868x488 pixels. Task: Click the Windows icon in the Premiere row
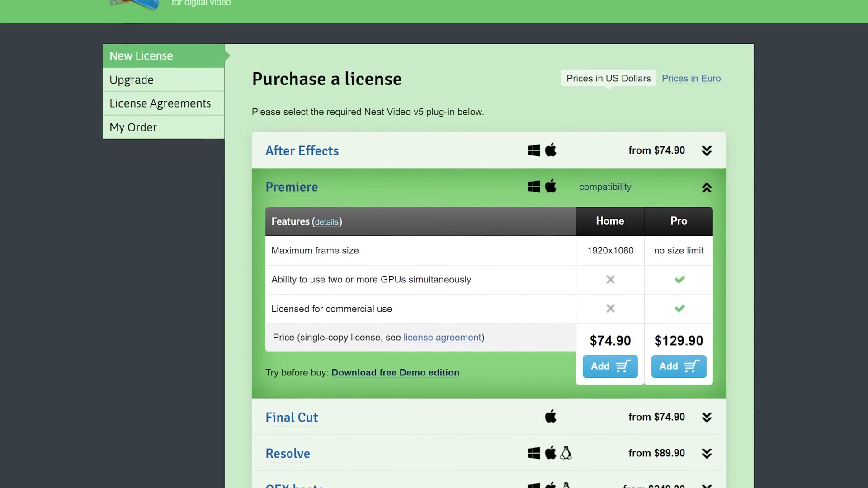click(533, 187)
